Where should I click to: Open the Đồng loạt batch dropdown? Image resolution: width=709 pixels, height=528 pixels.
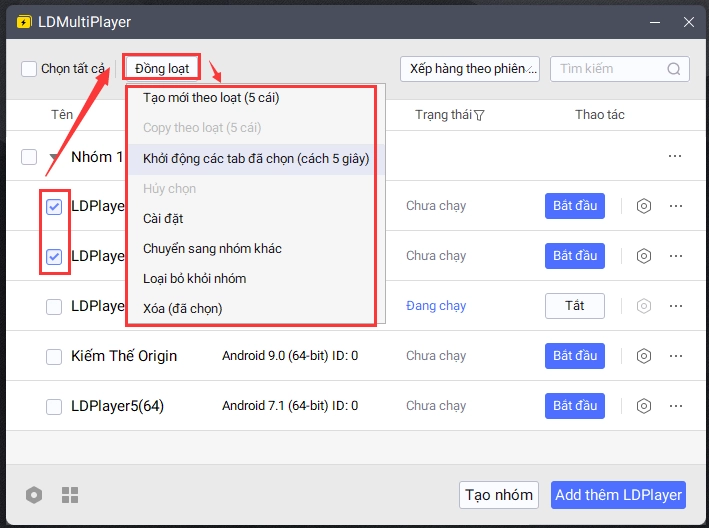(162, 68)
